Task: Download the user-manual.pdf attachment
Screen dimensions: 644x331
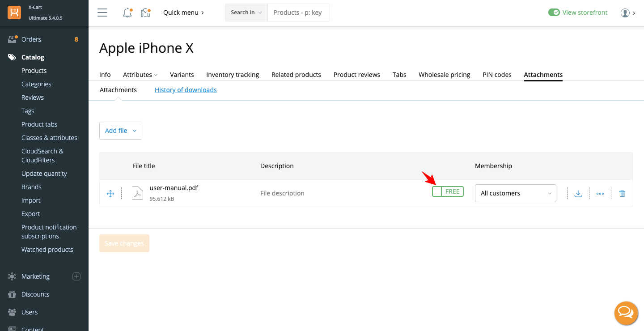Action: click(578, 193)
